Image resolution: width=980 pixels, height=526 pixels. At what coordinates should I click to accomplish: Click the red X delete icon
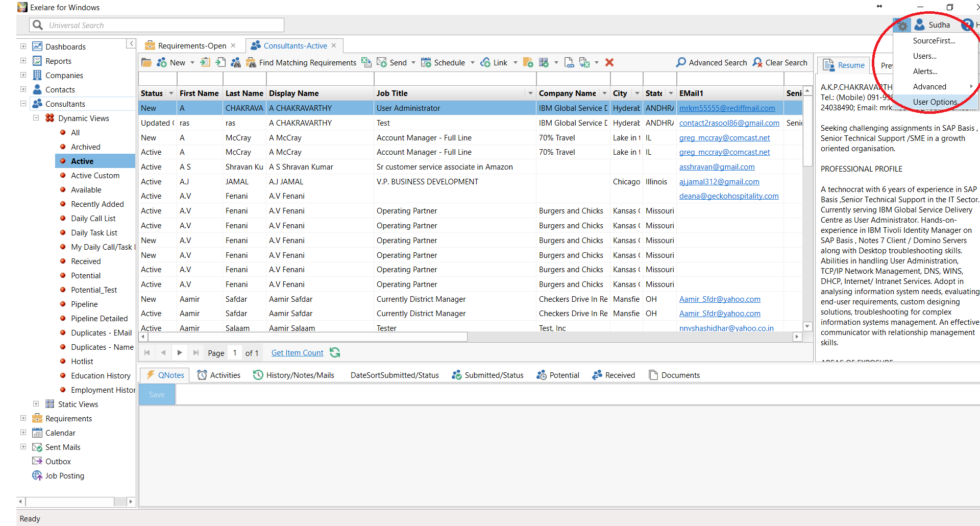tap(609, 62)
